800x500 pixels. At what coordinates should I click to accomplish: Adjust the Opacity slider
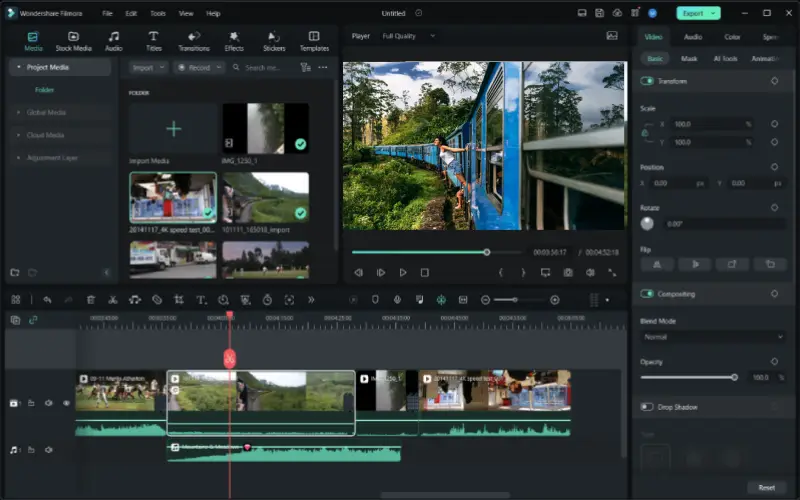(689, 378)
